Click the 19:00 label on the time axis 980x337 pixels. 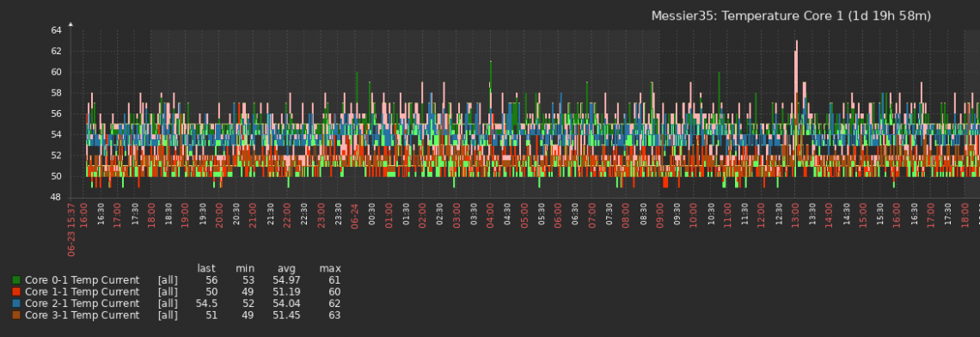(185, 215)
